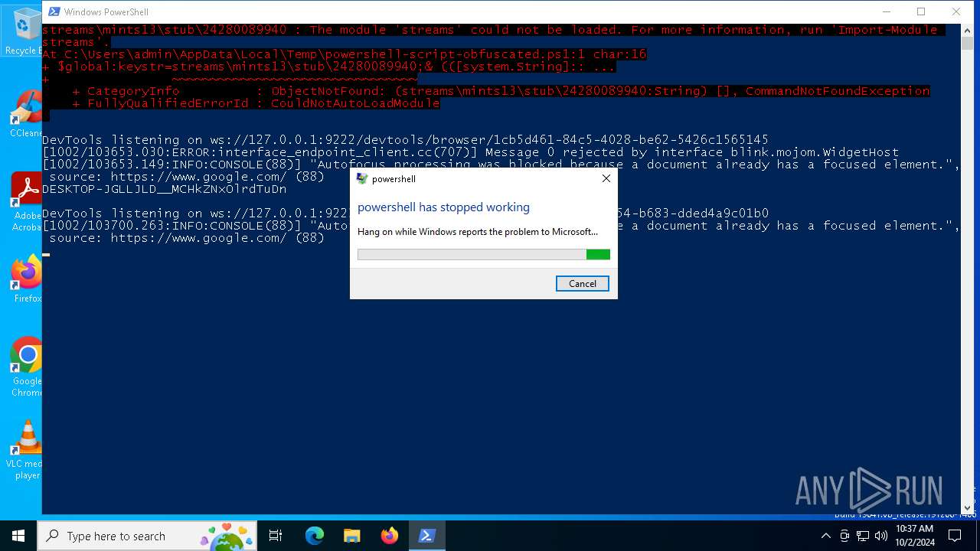Minimize the Windows PowerShell window
Image resolution: width=980 pixels, height=551 pixels.
(x=887, y=11)
